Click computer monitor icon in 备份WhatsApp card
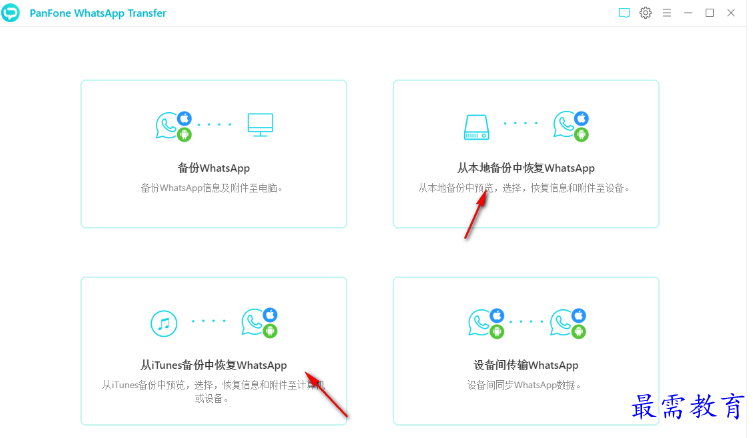Screen dimensions: 753x438 pos(260,125)
